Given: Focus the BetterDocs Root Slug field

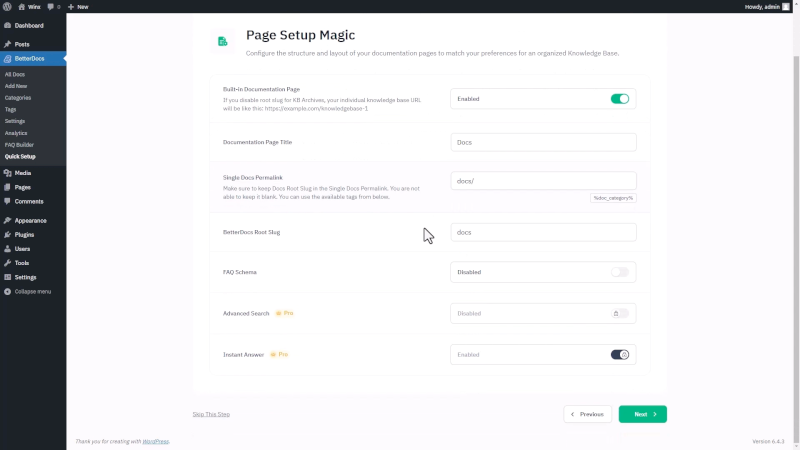Looking at the screenshot, I should [543, 232].
